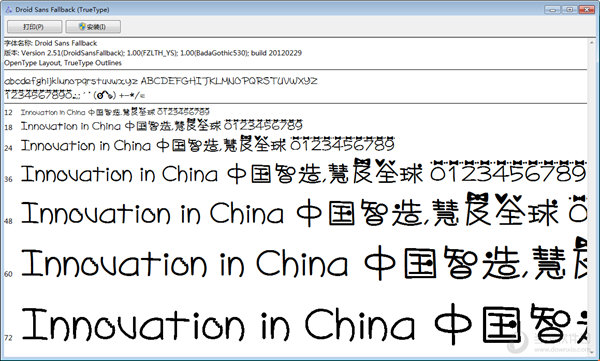This screenshot has width=600, height=361.
Task: Close the Droid Sans Fallback font viewer
Action: coord(586,10)
